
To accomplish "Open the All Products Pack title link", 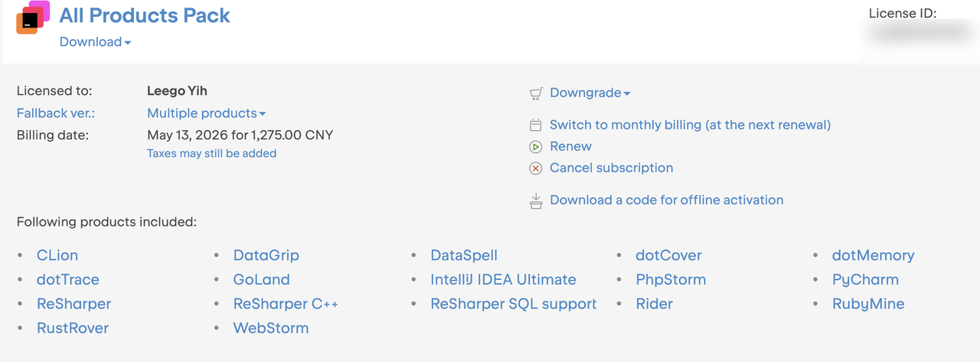I will [145, 15].
